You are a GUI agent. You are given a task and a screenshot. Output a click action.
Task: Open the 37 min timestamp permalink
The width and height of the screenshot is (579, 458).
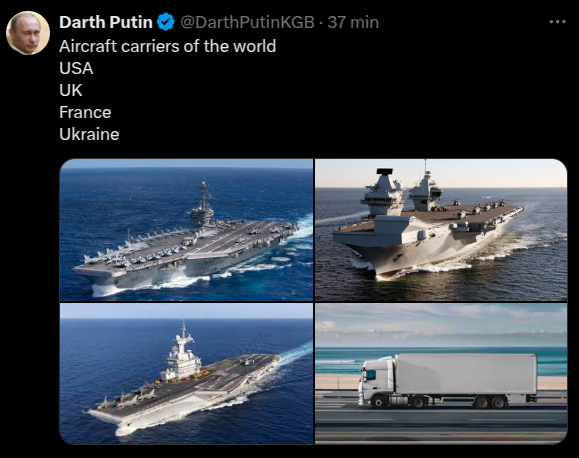[x=353, y=22]
